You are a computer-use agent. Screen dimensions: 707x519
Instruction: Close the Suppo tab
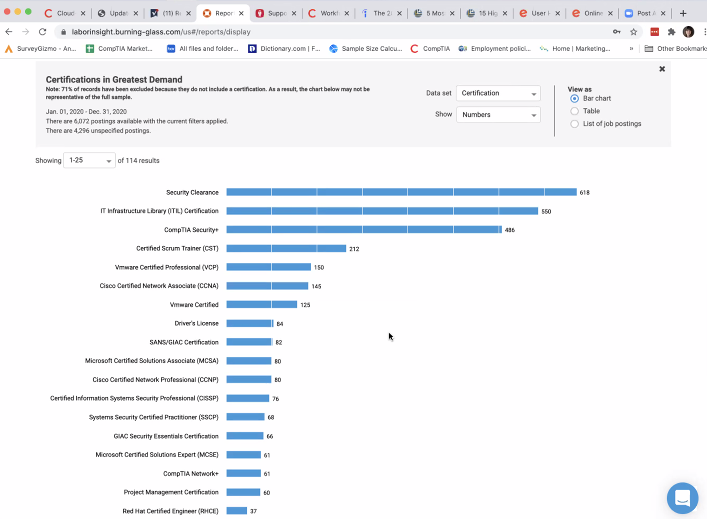[294, 13]
